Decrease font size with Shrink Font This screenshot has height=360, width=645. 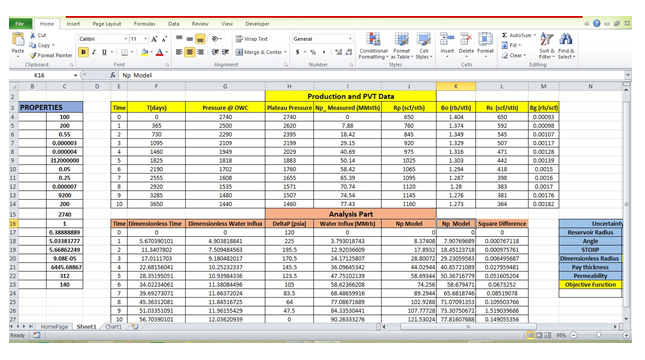(x=164, y=39)
